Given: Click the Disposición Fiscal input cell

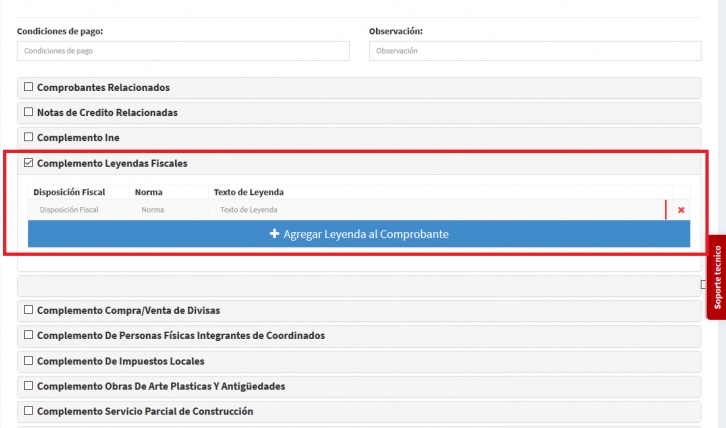Looking at the screenshot, I should point(78,210).
